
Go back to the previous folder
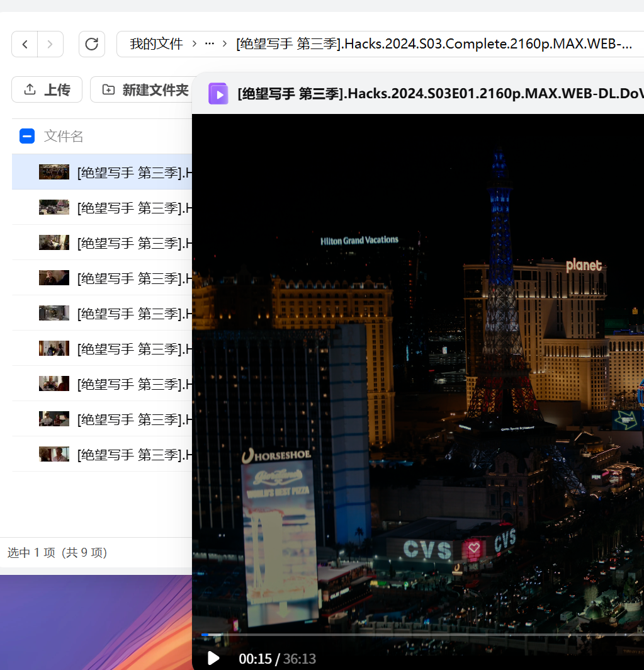click(x=25, y=44)
